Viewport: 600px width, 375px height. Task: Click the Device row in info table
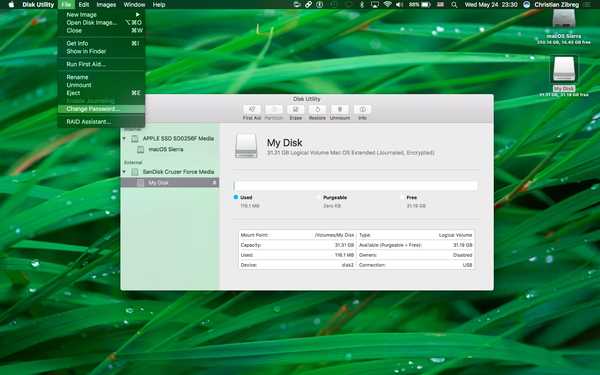pyautogui.click(x=297, y=265)
